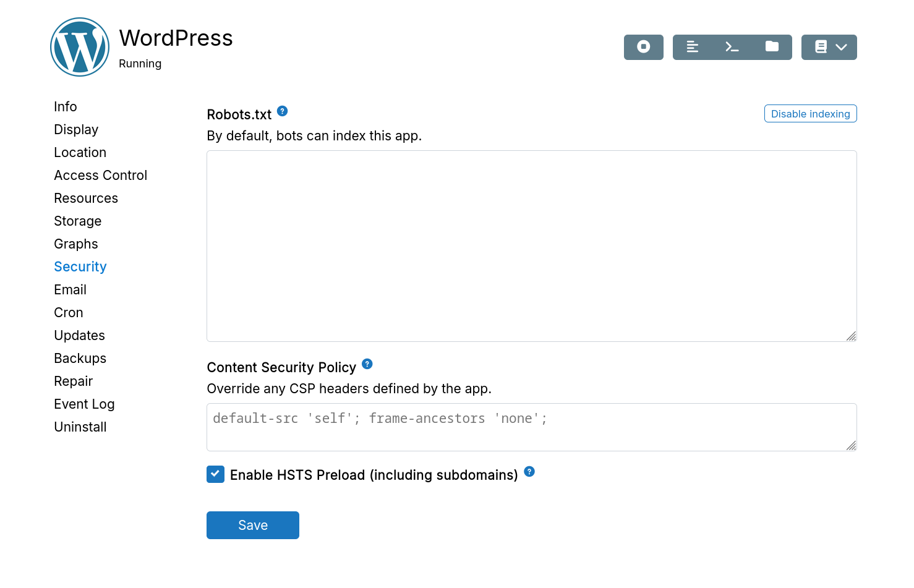The width and height of the screenshot is (914, 588).
Task: Switch to Access Control settings
Action: [x=100, y=175]
